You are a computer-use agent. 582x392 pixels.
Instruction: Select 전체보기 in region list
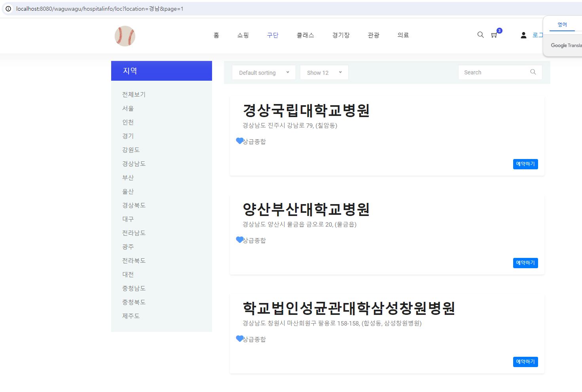134,95
